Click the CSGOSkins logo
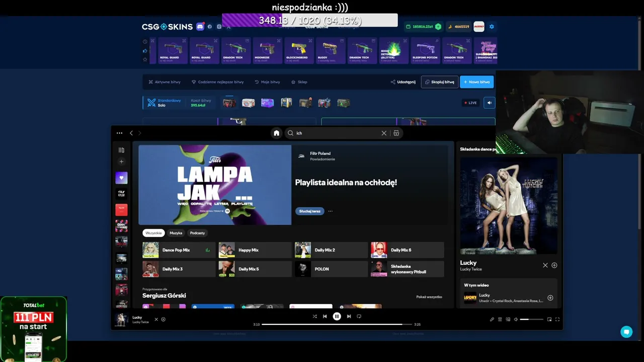Image resolution: width=644 pixels, height=362 pixels. 167,27
